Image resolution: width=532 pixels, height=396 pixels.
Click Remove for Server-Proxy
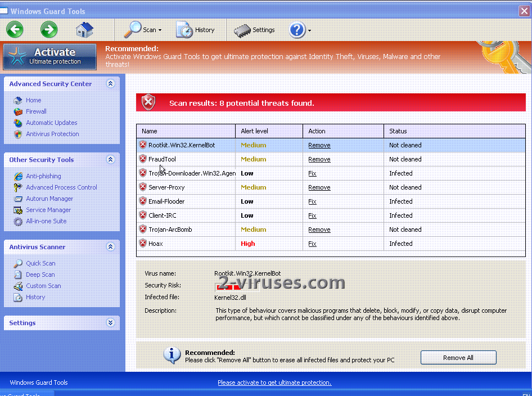[x=319, y=187]
